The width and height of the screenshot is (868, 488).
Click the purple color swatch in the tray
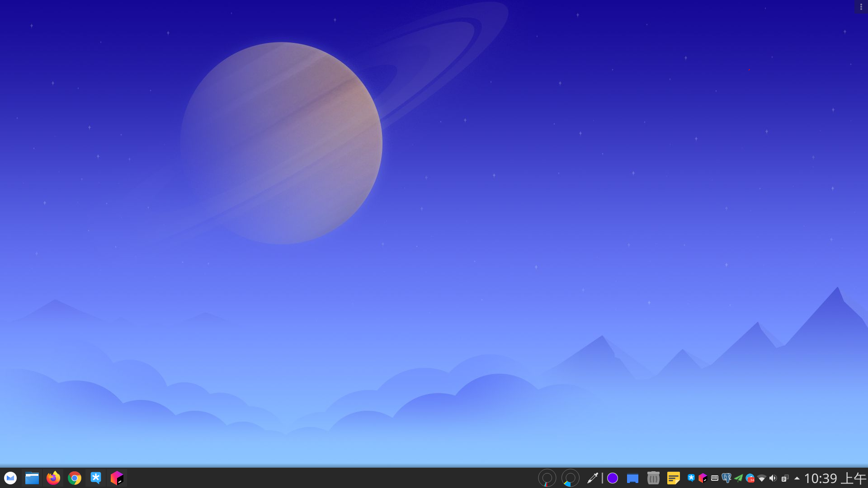612,478
